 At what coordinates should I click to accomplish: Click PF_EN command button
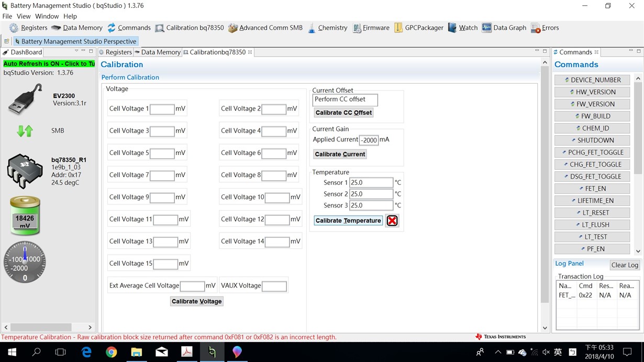tap(593, 249)
